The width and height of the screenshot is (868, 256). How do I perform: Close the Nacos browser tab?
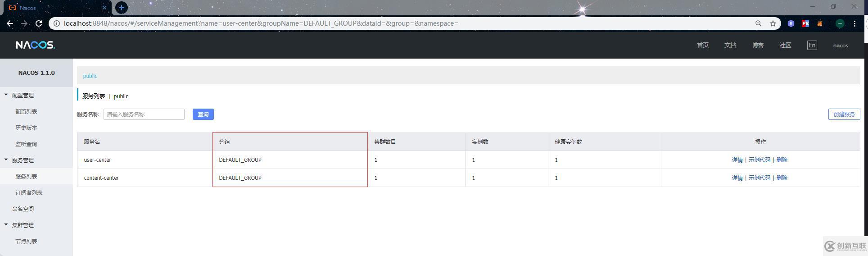coord(104,8)
